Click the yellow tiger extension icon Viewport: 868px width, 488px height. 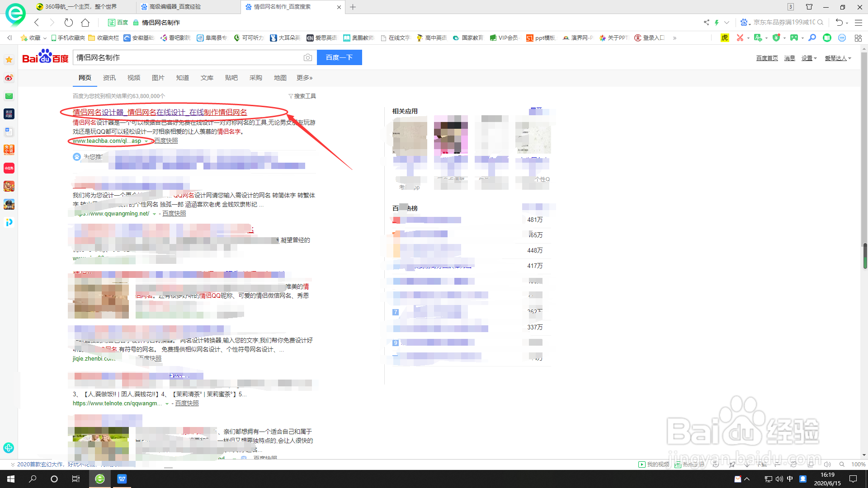tap(725, 38)
